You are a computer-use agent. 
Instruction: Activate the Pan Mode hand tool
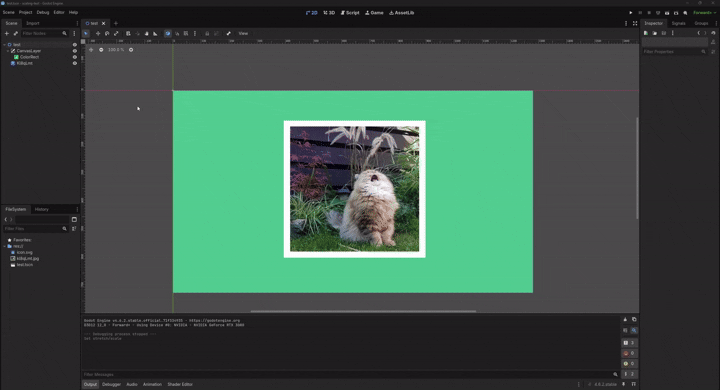pyautogui.click(x=146, y=34)
